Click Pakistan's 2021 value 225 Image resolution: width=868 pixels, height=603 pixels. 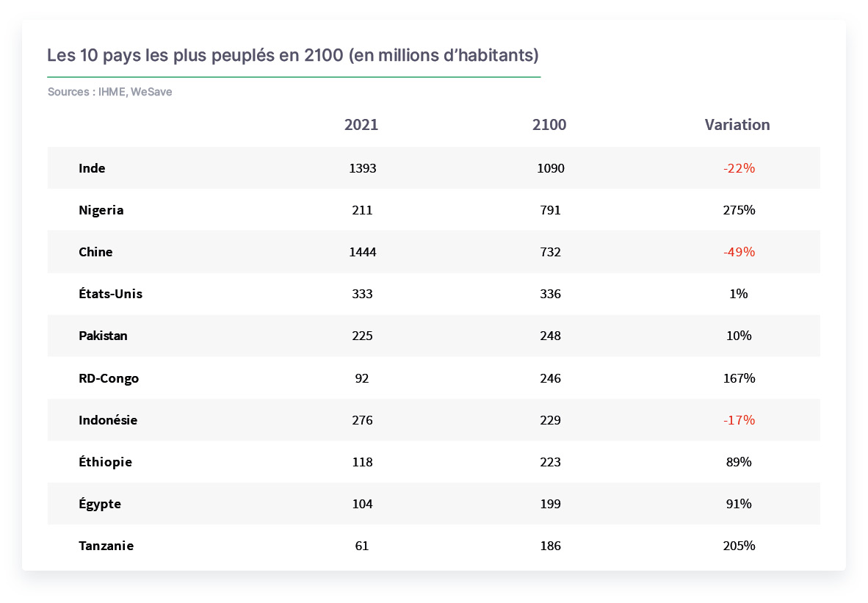click(362, 336)
